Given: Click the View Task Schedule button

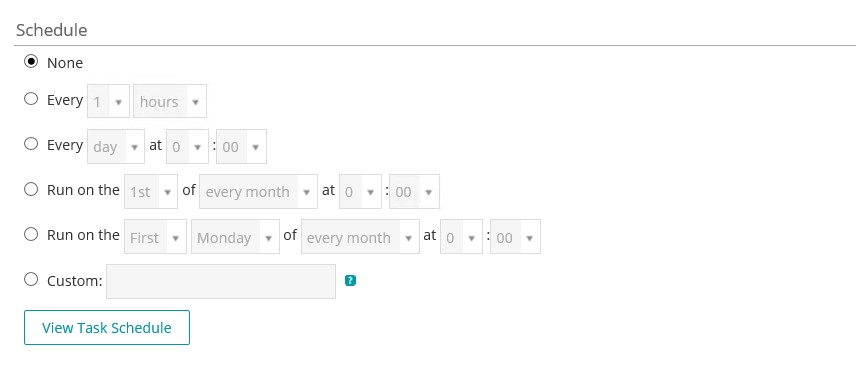Looking at the screenshot, I should click(x=107, y=328).
